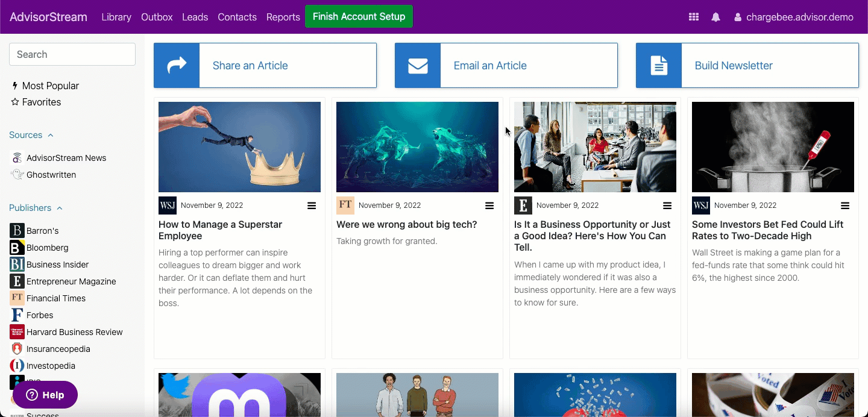The image size is (868, 417).
Task: Select the Barron's publisher label
Action: click(x=42, y=231)
